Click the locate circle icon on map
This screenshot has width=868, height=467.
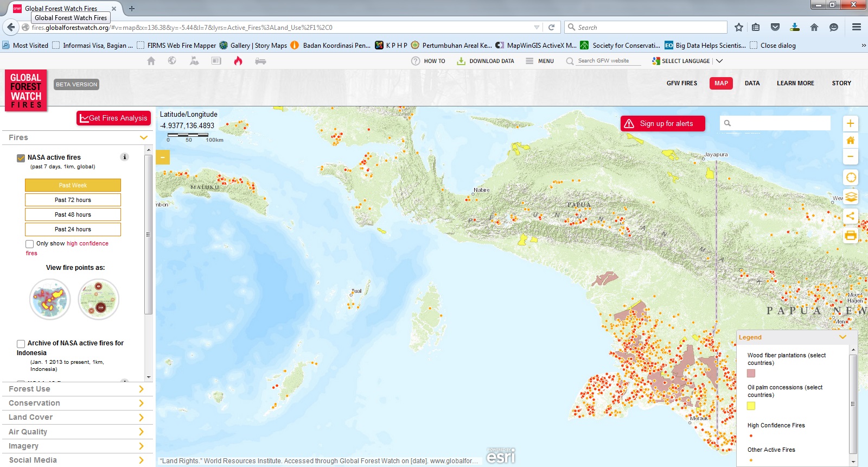click(x=851, y=178)
